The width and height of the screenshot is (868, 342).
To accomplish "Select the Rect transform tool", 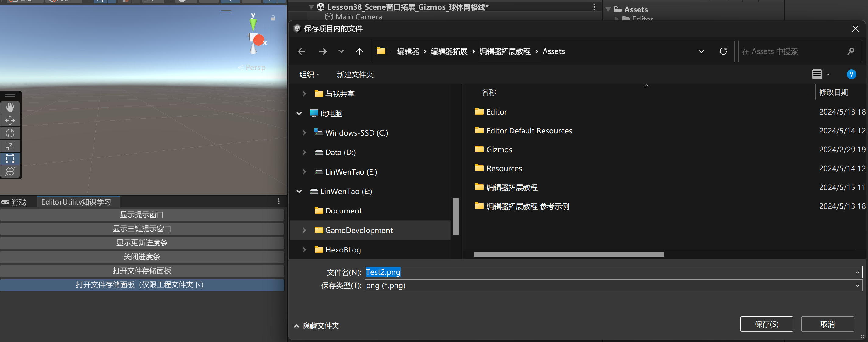I will pyautogui.click(x=10, y=159).
